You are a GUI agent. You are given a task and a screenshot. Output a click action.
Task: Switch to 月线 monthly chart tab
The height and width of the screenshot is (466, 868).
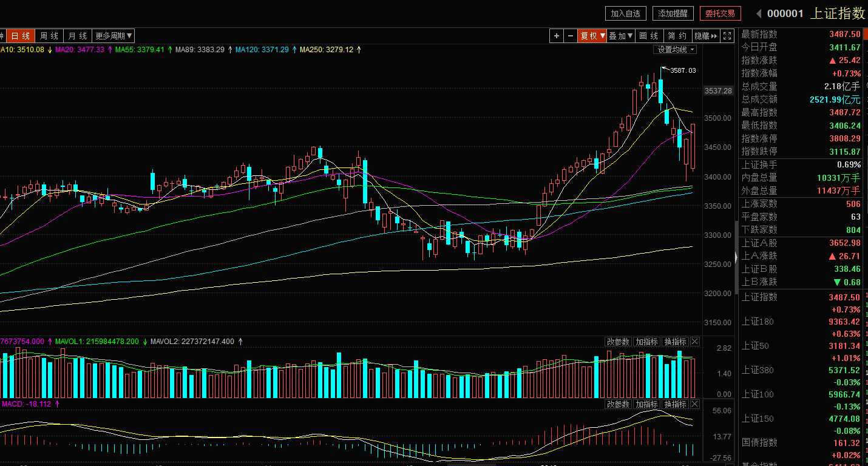[x=78, y=36]
